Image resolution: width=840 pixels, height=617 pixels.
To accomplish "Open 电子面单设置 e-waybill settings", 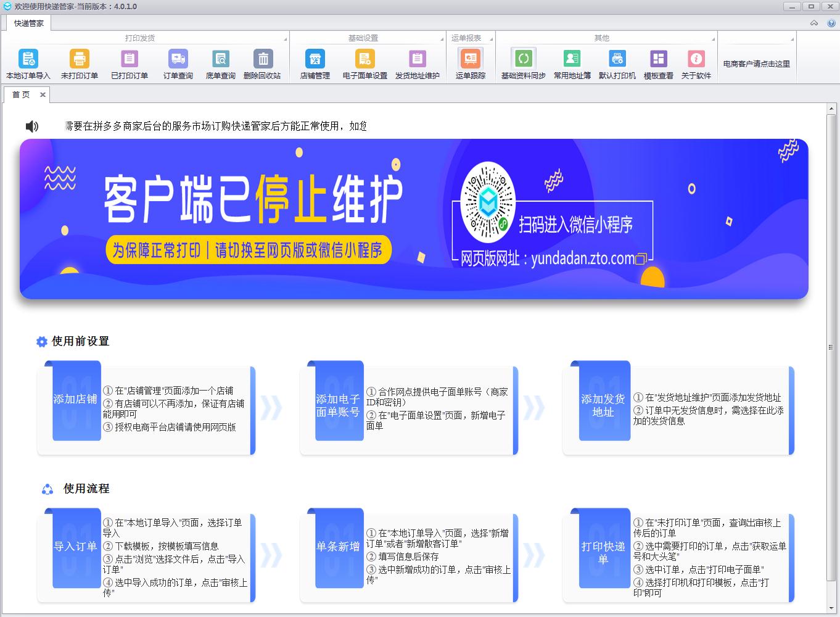I will pyautogui.click(x=364, y=64).
